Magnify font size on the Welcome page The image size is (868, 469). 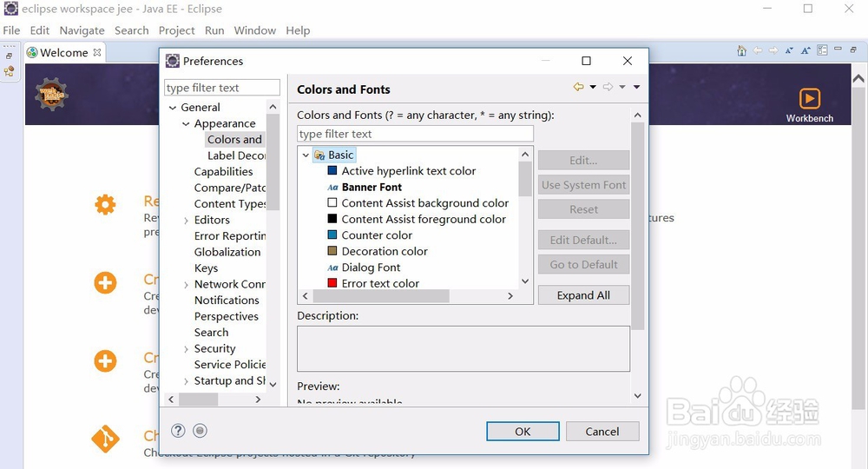[x=806, y=50]
